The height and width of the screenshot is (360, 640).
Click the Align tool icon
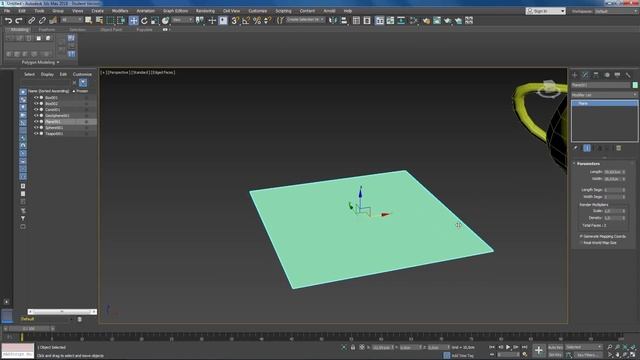tap(344, 20)
